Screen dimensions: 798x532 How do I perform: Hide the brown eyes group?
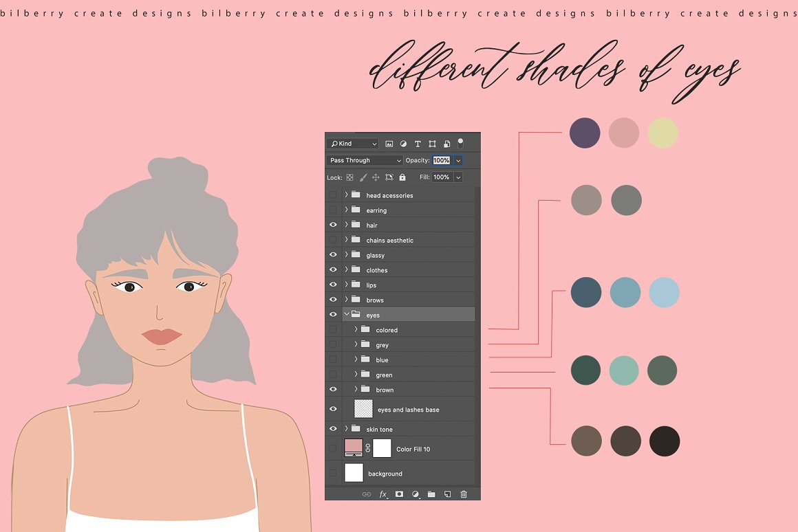[333, 390]
